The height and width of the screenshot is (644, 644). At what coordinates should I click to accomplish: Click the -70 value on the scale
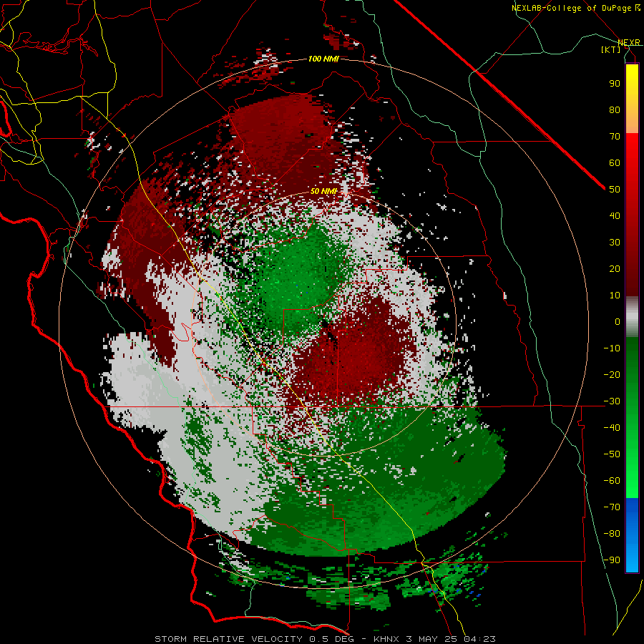point(612,507)
